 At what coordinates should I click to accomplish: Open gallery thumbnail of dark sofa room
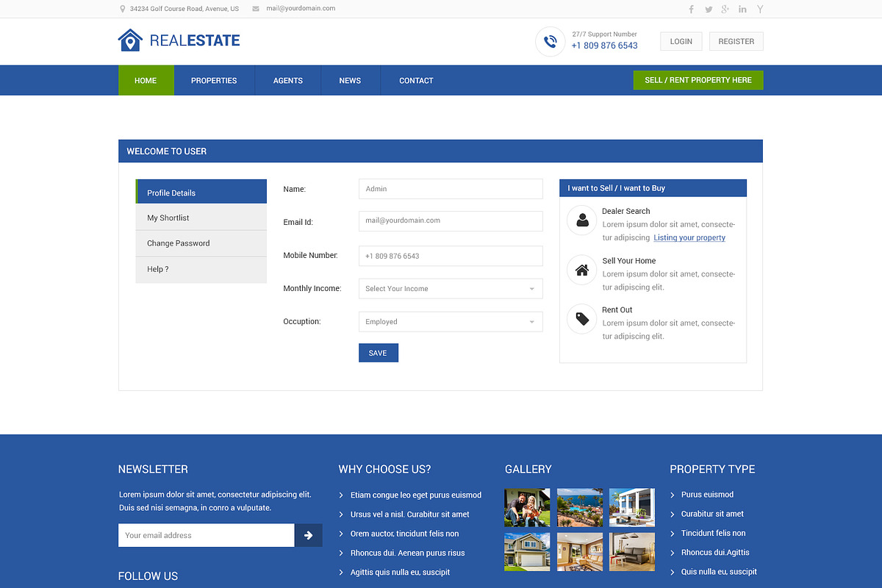[x=632, y=552]
